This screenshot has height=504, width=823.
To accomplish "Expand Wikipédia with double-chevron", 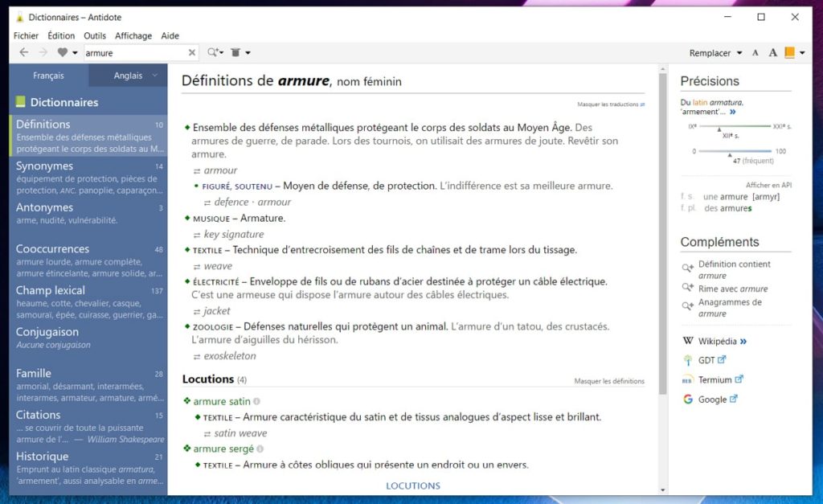I will click(x=743, y=342).
